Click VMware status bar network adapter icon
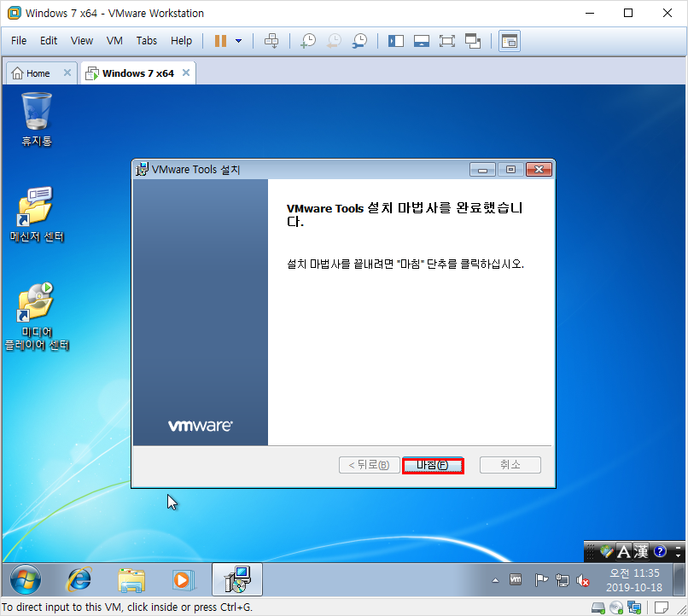Image resolution: width=688 pixels, height=616 pixels. [x=634, y=607]
